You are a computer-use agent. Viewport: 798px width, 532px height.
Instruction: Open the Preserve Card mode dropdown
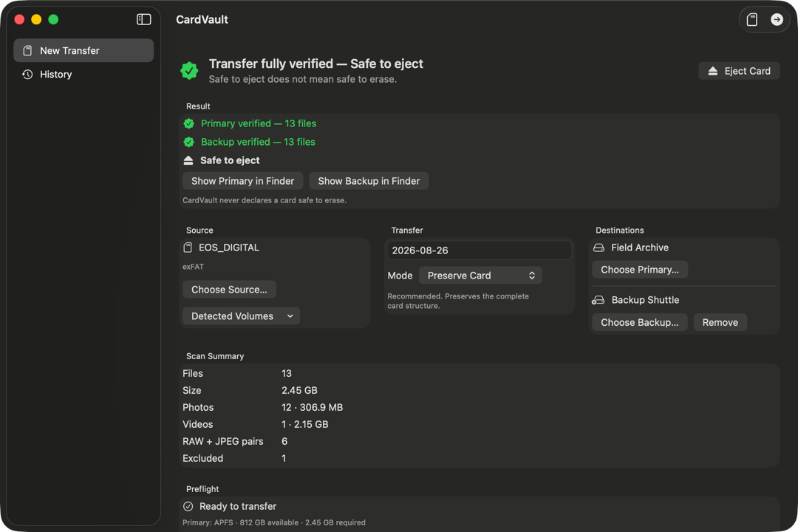[x=480, y=276]
